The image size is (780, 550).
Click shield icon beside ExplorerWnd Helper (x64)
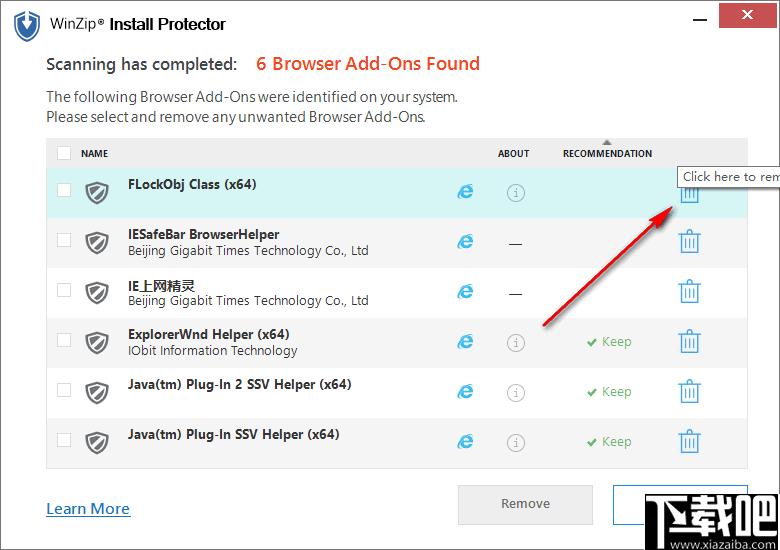pos(97,343)
